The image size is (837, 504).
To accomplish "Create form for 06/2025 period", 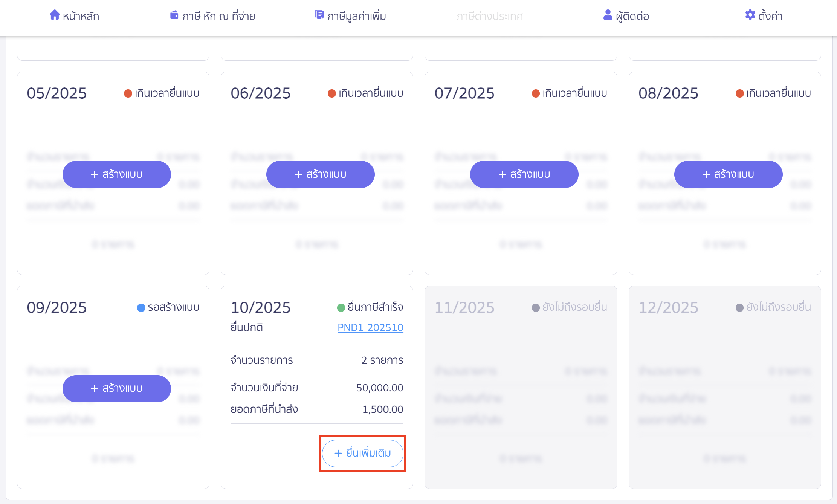I will 320,174.
